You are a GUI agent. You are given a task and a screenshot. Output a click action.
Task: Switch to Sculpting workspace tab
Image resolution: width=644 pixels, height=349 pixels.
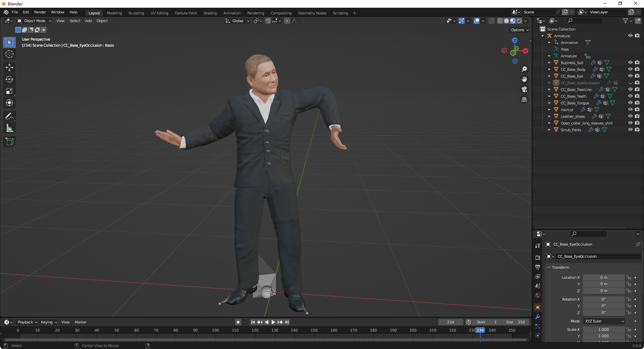pos(136,13)
